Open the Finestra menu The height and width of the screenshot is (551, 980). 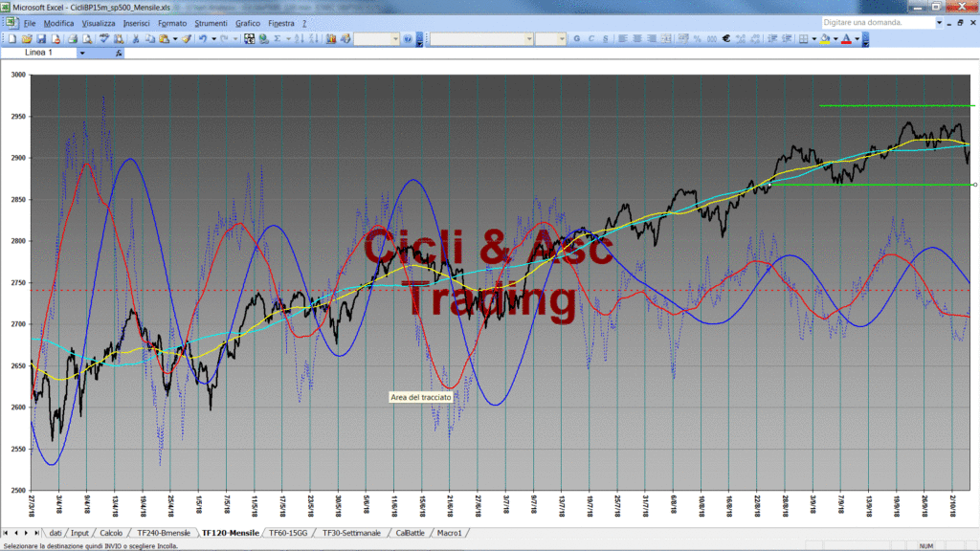point(281,23)
